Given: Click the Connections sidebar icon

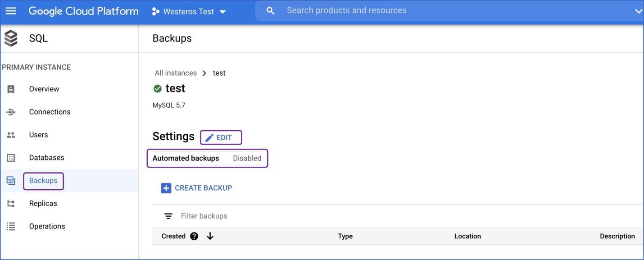Looking at the screenshot, I should 11,112.
